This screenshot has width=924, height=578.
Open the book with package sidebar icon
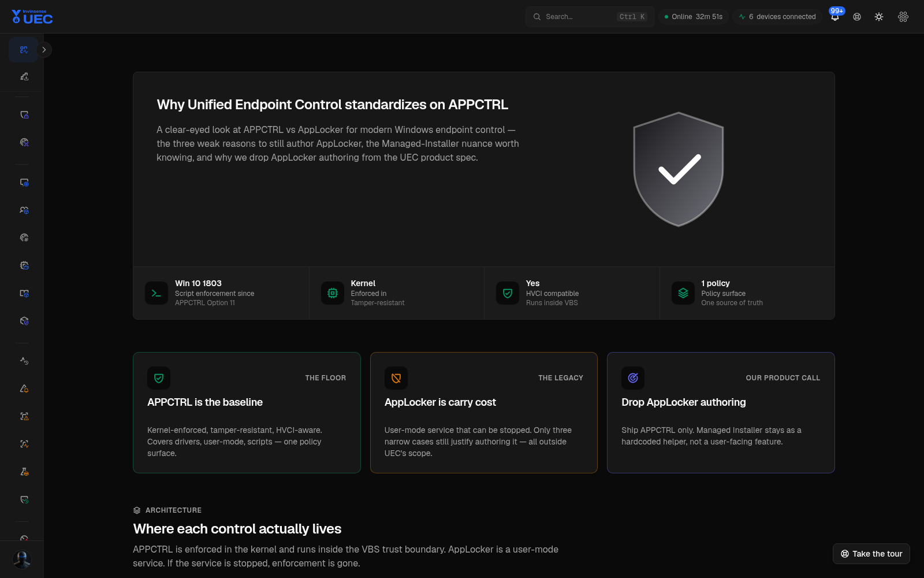tap(24, 293)
